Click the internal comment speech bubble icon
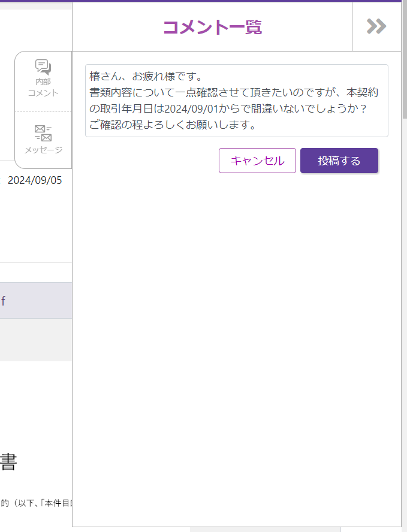407x532 pixels. tap(43, 67)
